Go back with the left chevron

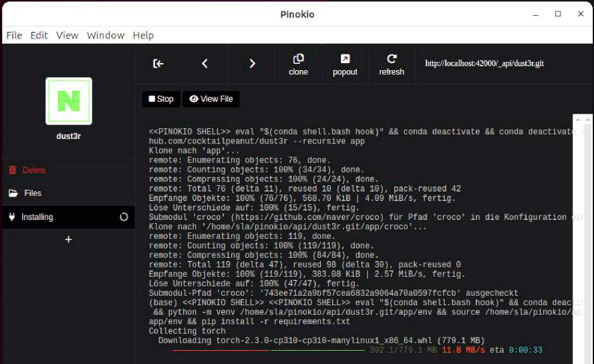pos(205,64)
